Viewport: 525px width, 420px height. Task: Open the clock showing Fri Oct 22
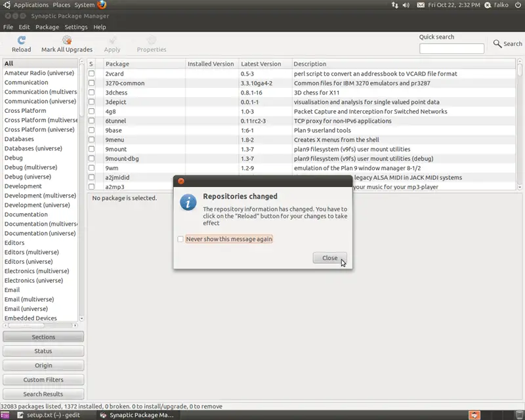point(453,5)
